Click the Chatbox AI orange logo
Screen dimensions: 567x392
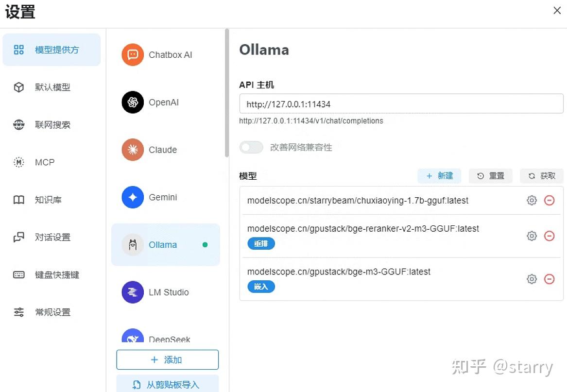133,54
